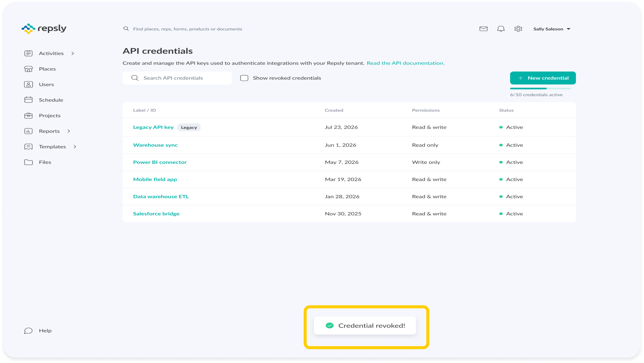Click the Templates sidebar icon
The height and width of the screenshot is (363, 644).
[x=29, y=147]
